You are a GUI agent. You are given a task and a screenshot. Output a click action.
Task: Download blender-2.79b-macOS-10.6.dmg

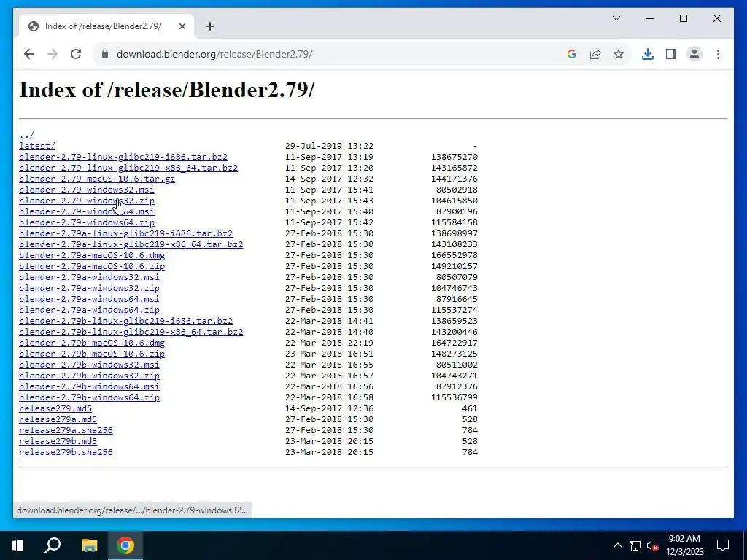click(92, 343)
